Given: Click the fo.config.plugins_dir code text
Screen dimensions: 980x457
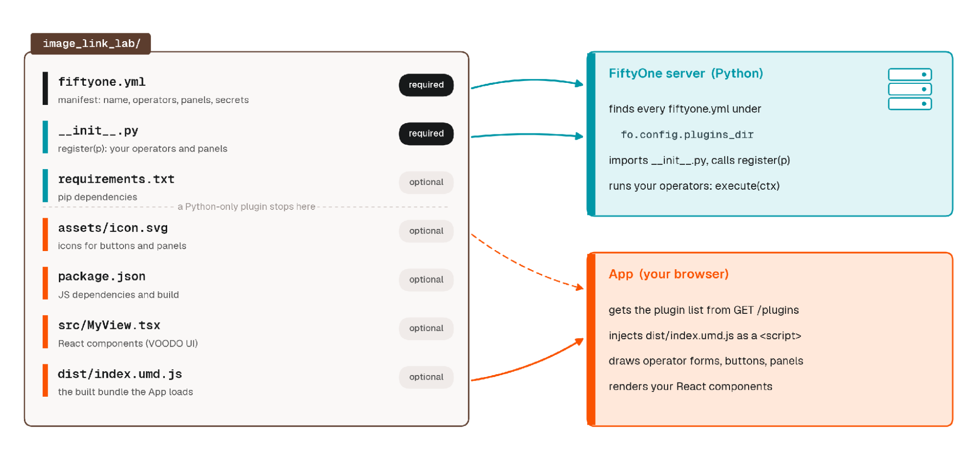Looking at the screenshot, I should pos(687,134).
